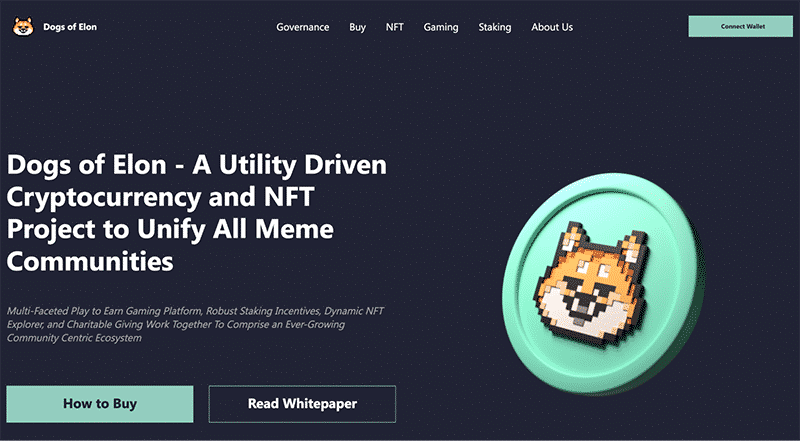
Task: Click the word 'Communities' in headline
Action: (x=90, y=261)
